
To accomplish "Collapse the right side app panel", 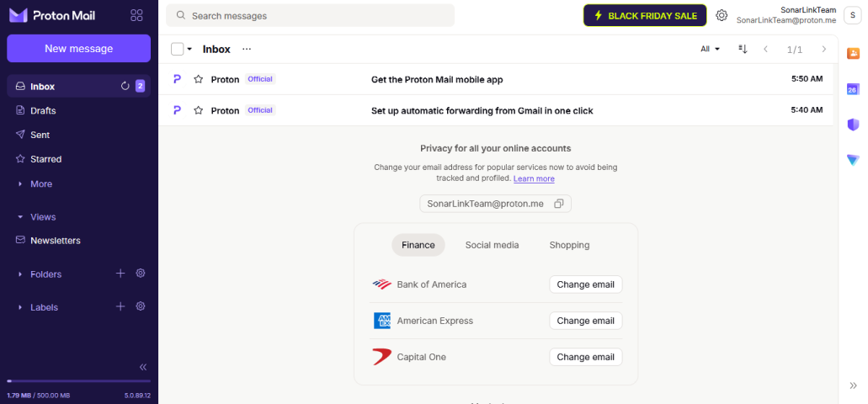I will point(853,385).
